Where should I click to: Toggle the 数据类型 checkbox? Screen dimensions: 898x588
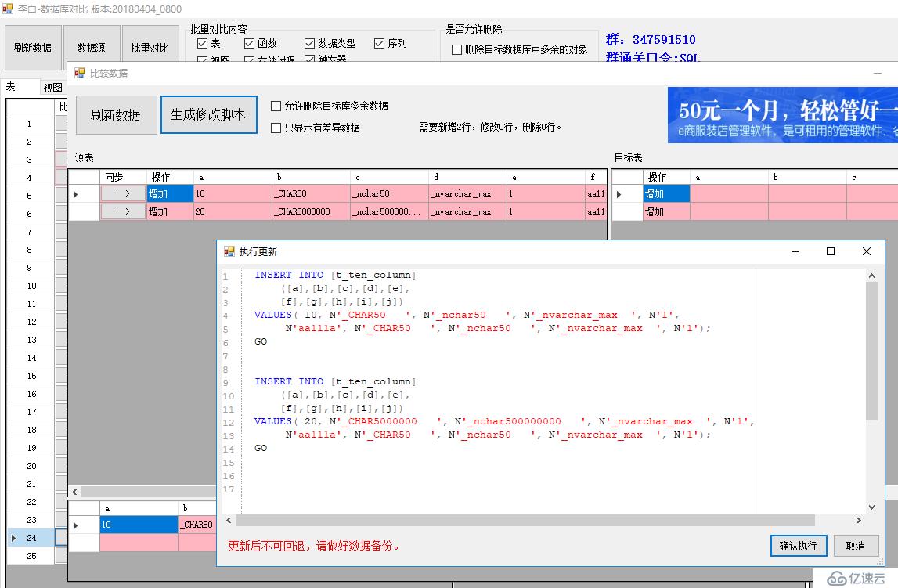[310, 44]
